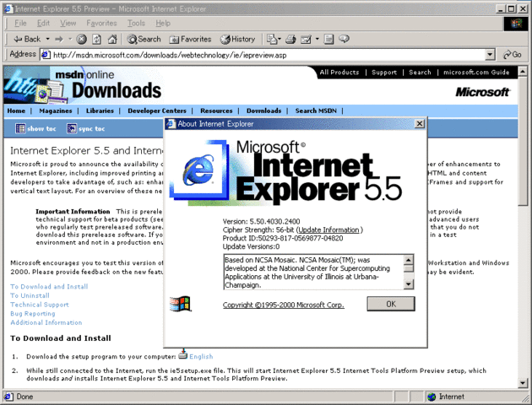Image resolution: width=532 pixels, height=405 pixels.
Task: Go to MSDN Home nav item
Action: coord(16,111)
